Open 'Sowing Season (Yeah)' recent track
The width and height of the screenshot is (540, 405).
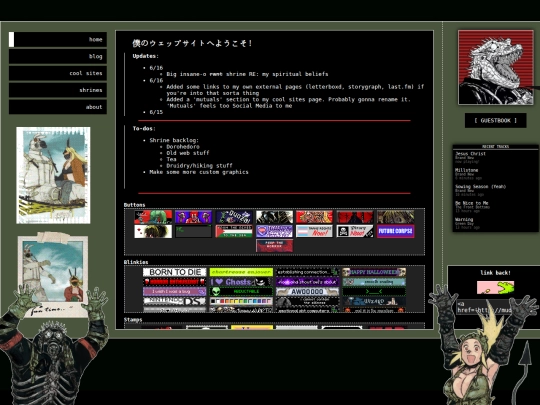[480, 187]
